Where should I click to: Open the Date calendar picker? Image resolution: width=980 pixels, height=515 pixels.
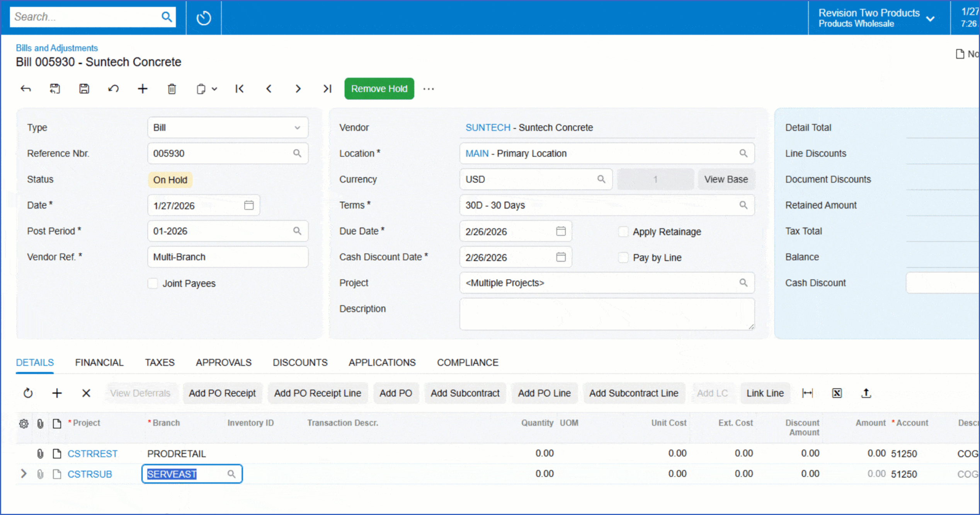click(249, 205)
